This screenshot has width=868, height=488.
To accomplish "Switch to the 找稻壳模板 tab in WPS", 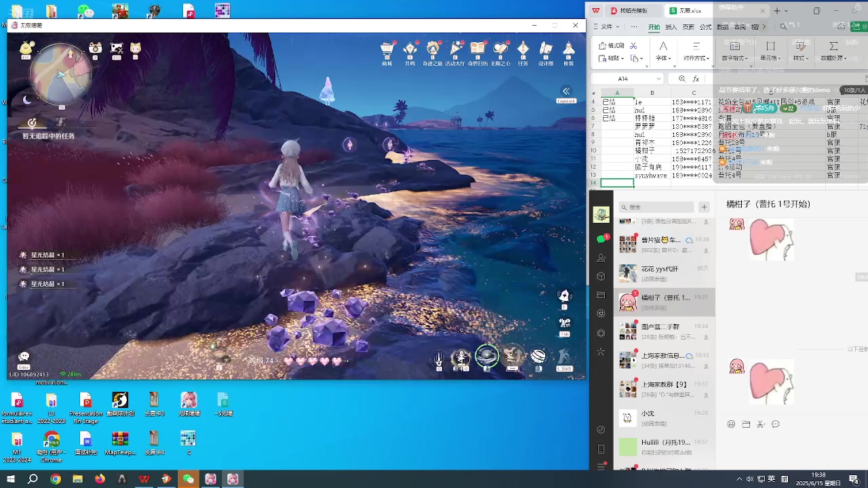I will (633, 11).
